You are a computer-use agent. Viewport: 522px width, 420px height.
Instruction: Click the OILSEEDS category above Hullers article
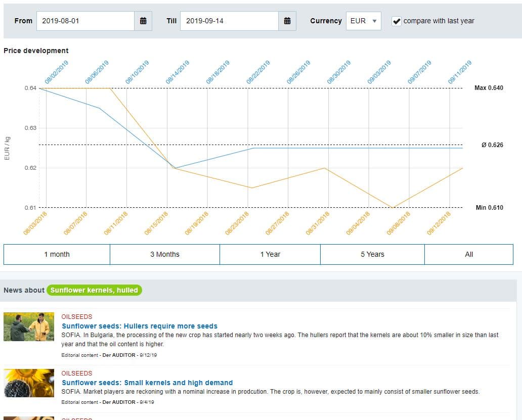[x=76, y=316]
